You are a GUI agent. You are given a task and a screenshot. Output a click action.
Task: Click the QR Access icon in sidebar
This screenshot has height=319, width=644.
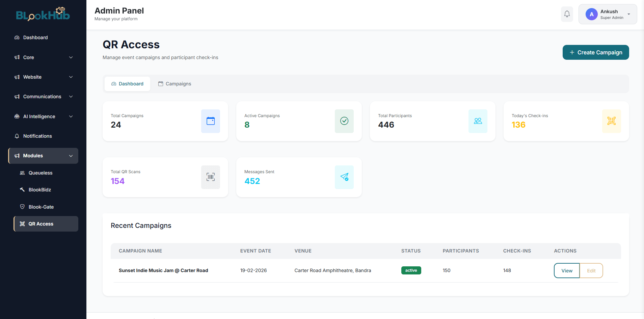(22, 223)
